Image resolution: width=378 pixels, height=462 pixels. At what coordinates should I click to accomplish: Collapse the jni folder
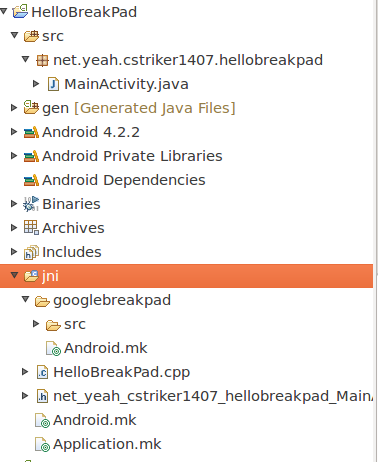14,275
